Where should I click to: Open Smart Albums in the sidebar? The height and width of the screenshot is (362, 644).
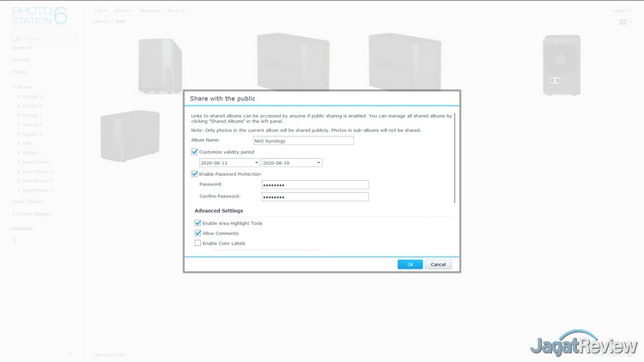(x=27, y=202)
